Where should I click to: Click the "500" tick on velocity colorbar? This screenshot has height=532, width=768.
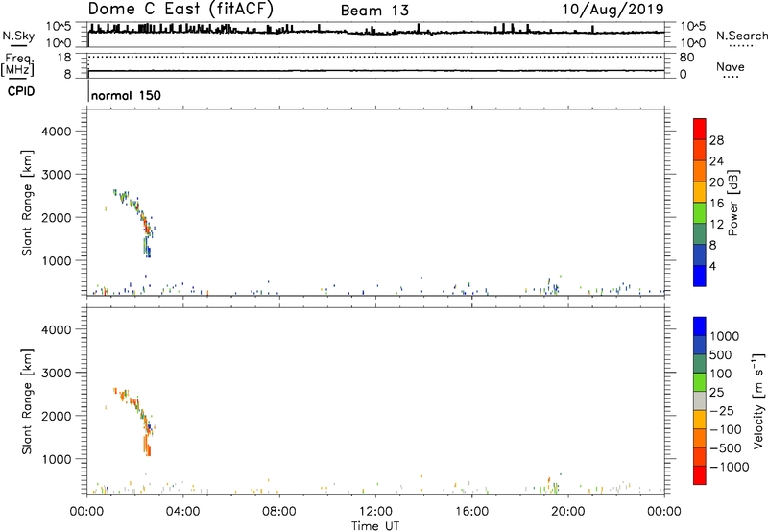pyautogui.click(x=721, y=355)
